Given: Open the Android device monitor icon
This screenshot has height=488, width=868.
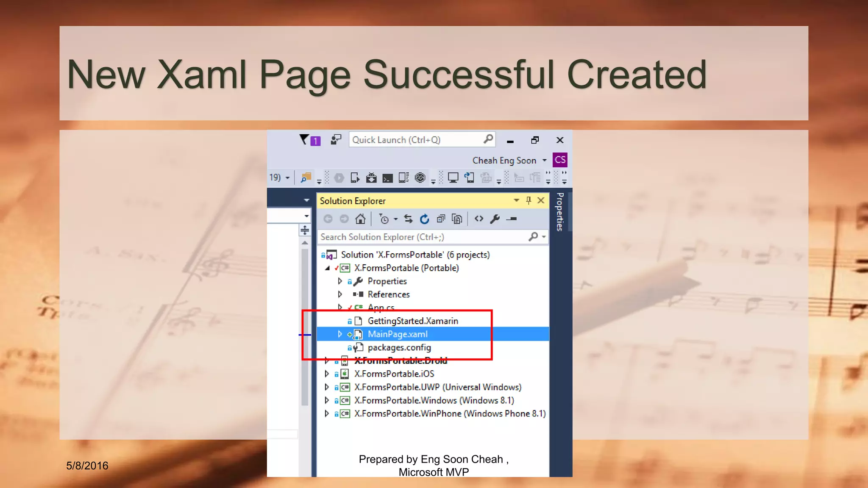Looking at the screenshot, I should [403, 178].
